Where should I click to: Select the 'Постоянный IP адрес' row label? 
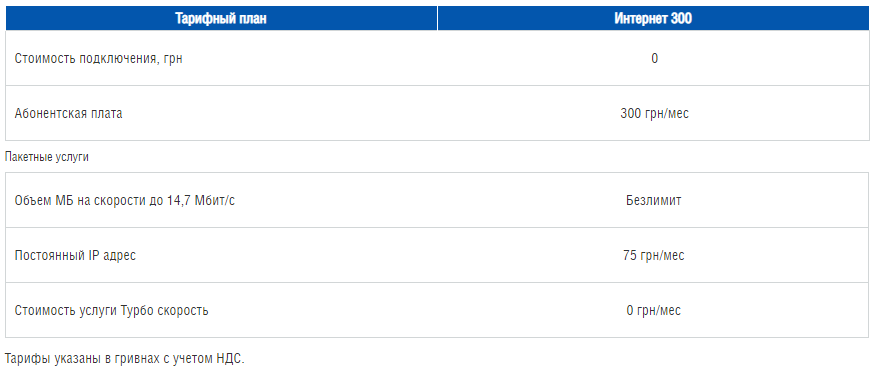(75, 255)
